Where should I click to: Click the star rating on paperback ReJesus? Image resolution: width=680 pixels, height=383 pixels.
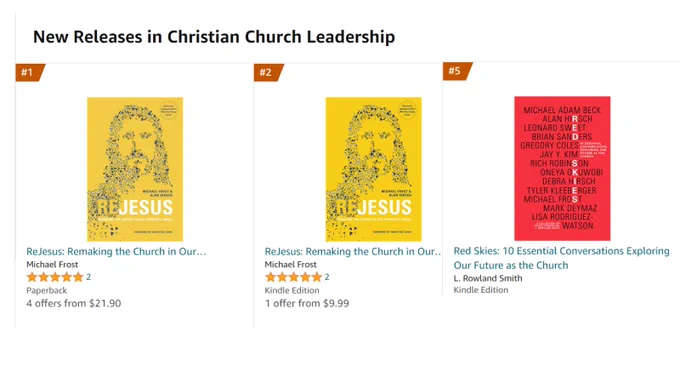(x=55, y=277)
